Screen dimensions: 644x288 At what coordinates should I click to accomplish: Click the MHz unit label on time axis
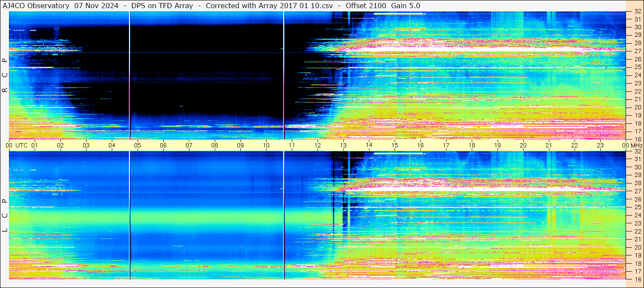tap(638, 145)
